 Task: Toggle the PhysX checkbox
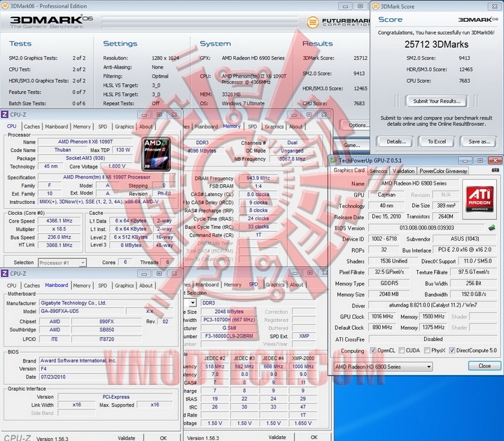pyautogui.click(x=427, y=351)
